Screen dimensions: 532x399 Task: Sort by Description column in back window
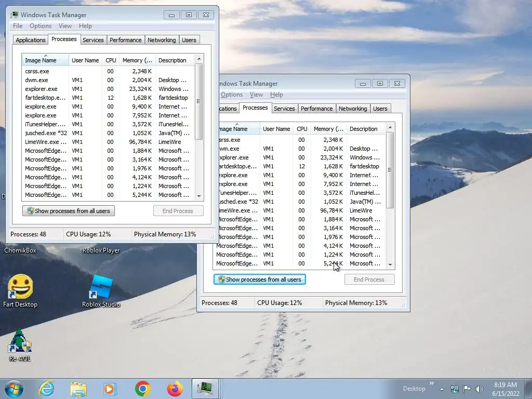175,60
